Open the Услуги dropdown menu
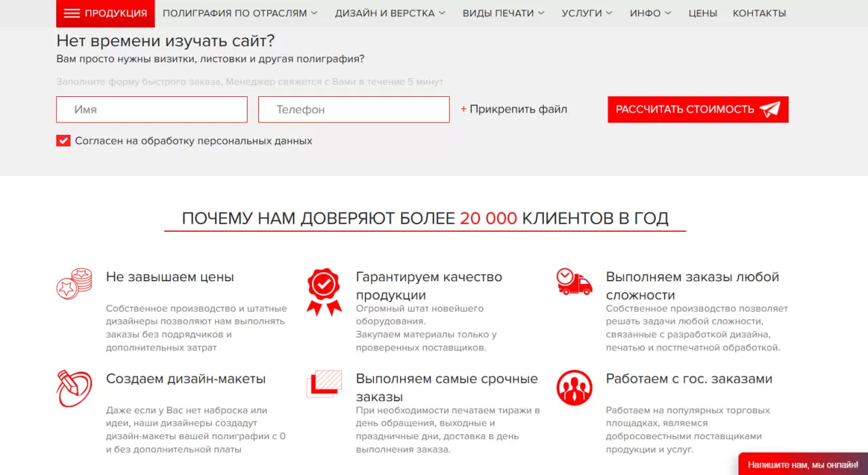The height and width of the screenshot is (475, 868). point(587,14)
